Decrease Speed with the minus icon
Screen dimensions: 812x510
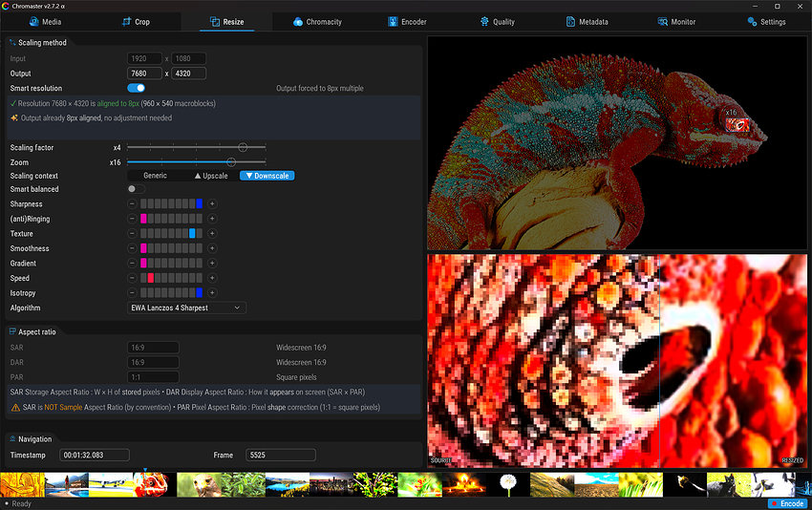tap(132, 278)
